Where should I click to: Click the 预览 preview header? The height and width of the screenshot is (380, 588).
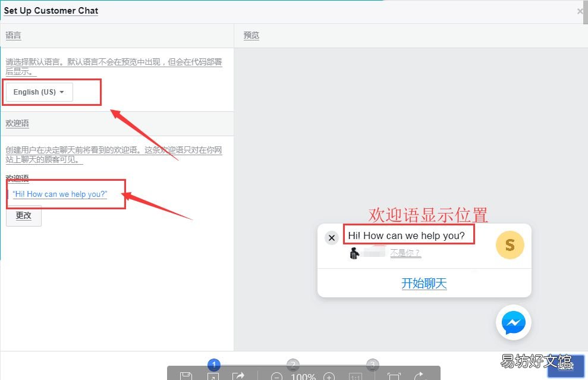(x=251, y=36)
